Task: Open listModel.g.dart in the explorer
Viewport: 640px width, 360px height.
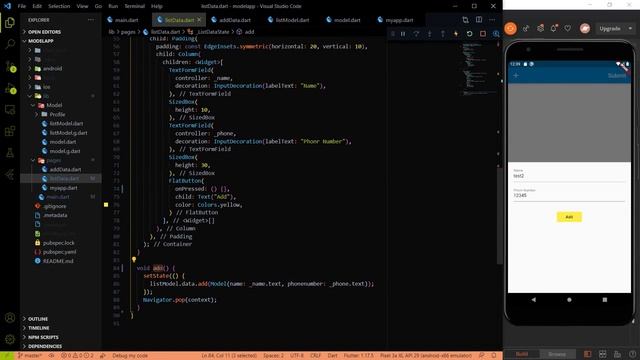Action: (x=60, y=133)
